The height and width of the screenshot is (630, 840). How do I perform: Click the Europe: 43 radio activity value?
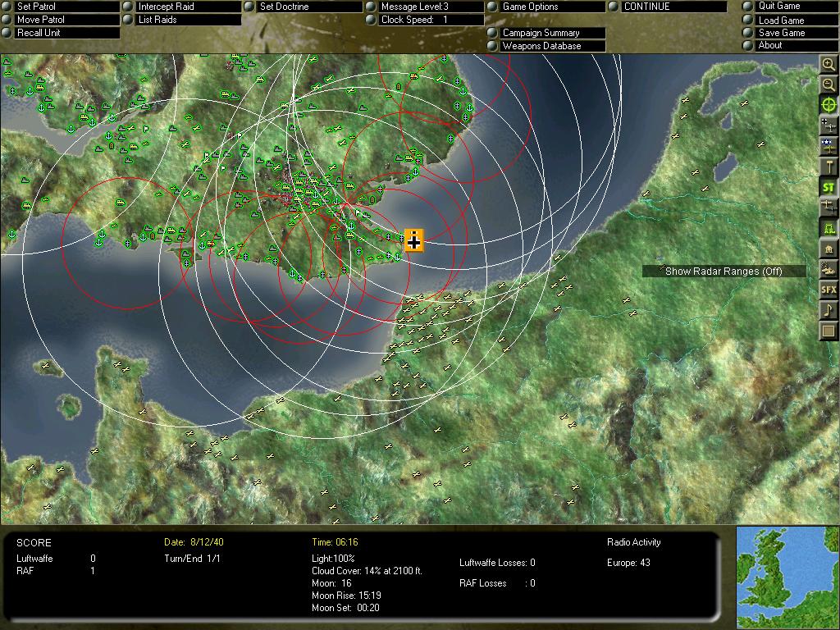coord(628,563)
